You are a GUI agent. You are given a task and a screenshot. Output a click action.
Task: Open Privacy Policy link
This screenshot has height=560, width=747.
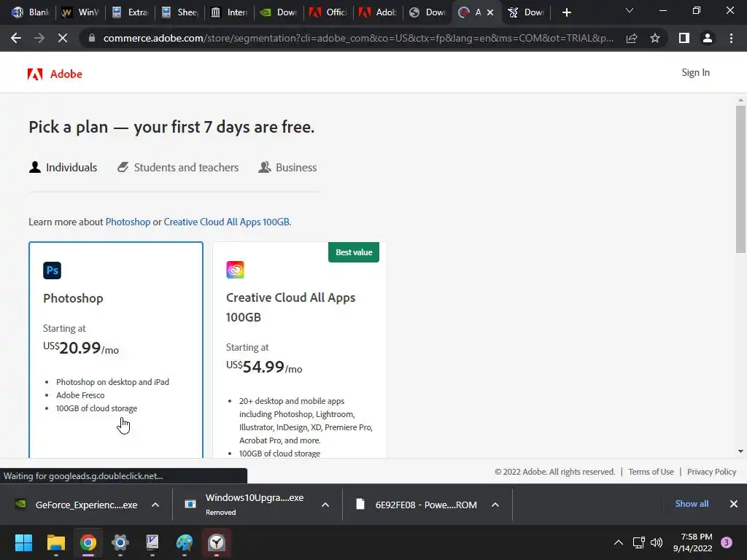712,472
